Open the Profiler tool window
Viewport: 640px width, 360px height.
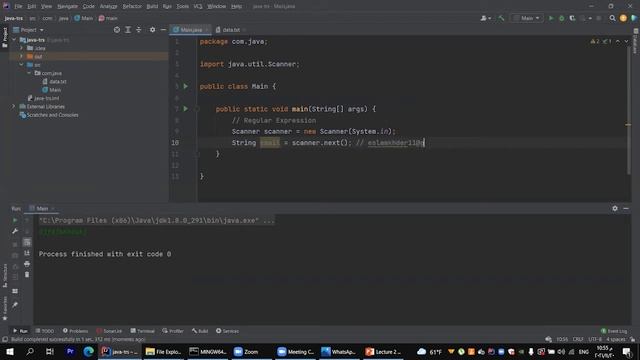point(173,331)
